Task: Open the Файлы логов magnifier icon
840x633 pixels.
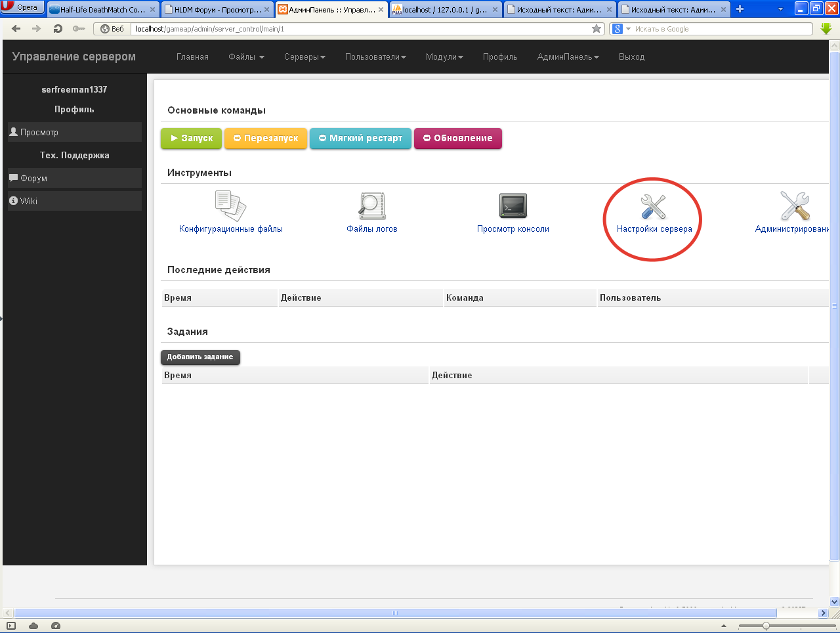Action: point(371,206)
